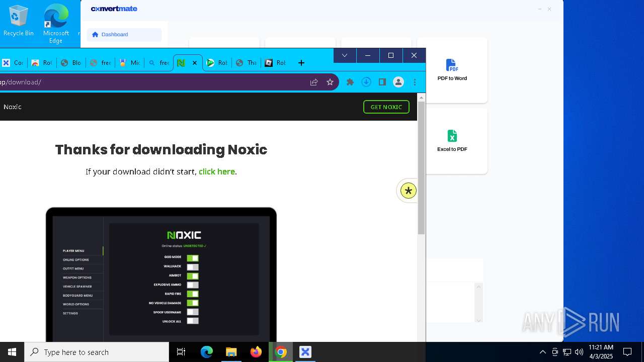
Task: Open Chrome extensions puzzle icon
Action: click(x=350, y=82)
